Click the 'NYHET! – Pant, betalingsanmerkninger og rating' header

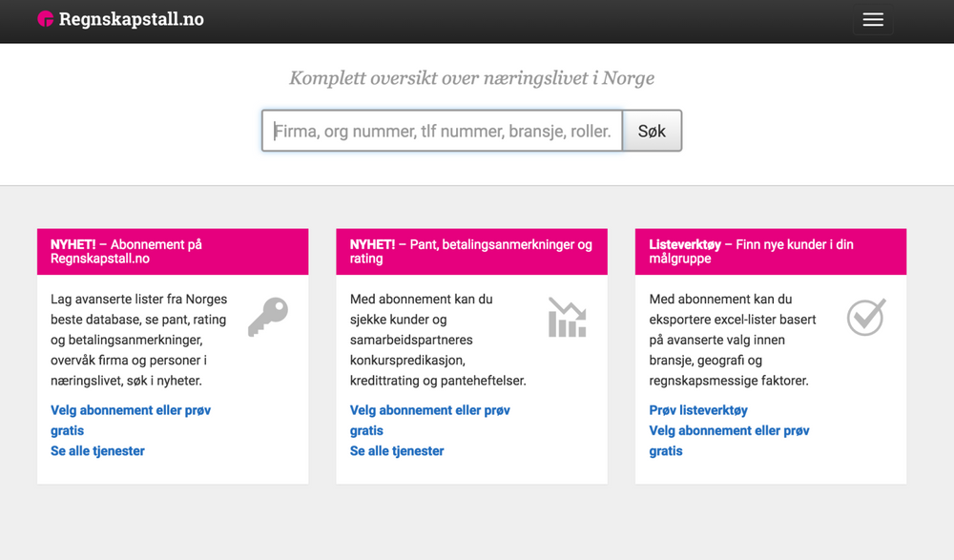pyautogui.click(x=471, y=252)
